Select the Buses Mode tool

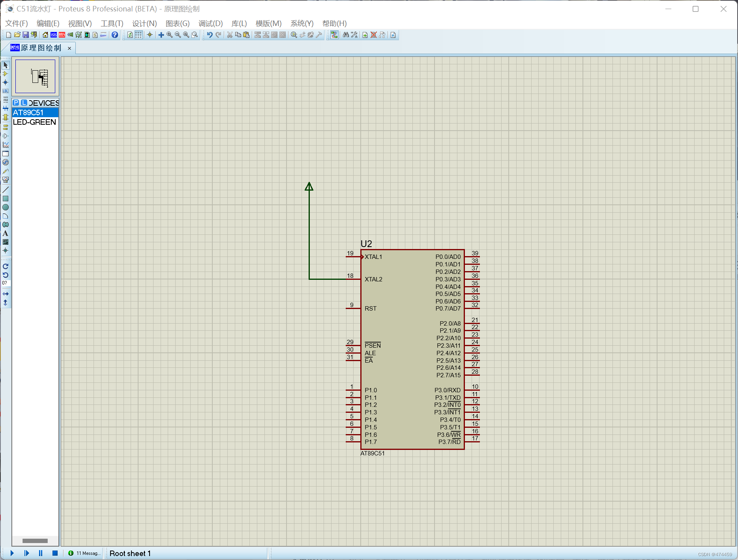click(6, 109)
